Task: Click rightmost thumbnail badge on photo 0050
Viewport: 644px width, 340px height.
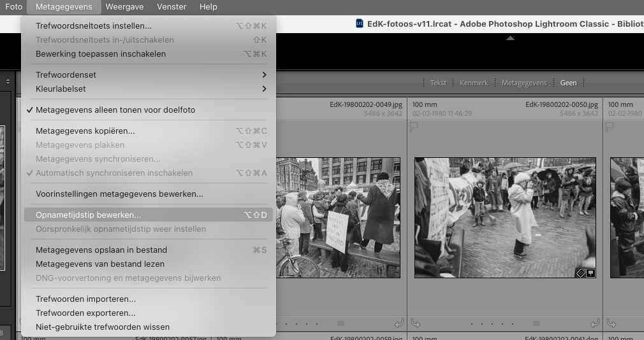Action: tap(590, 273)
